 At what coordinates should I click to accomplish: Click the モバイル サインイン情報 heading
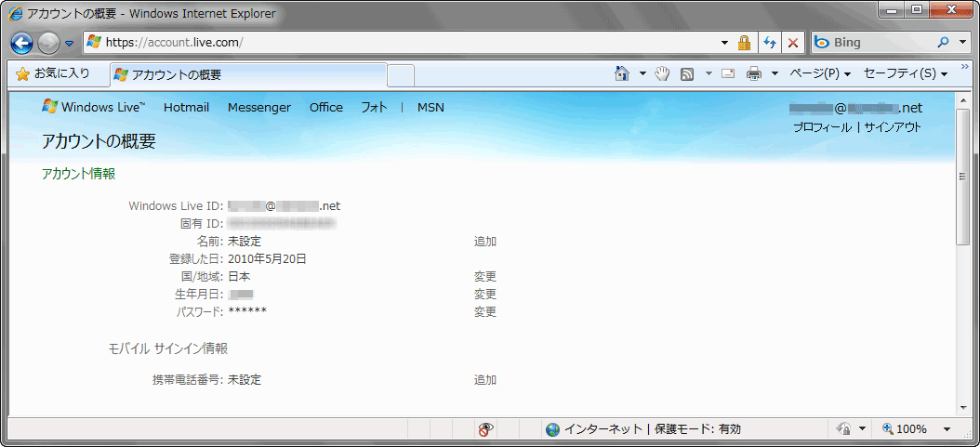point(168,348)
